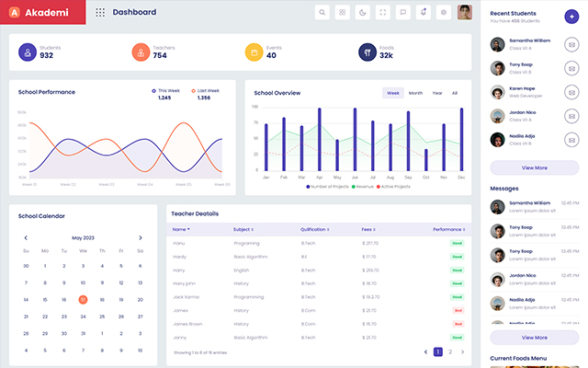
Task: Click the nine-dot menu beside Dashboard
Action: click(x=100, y=13)
